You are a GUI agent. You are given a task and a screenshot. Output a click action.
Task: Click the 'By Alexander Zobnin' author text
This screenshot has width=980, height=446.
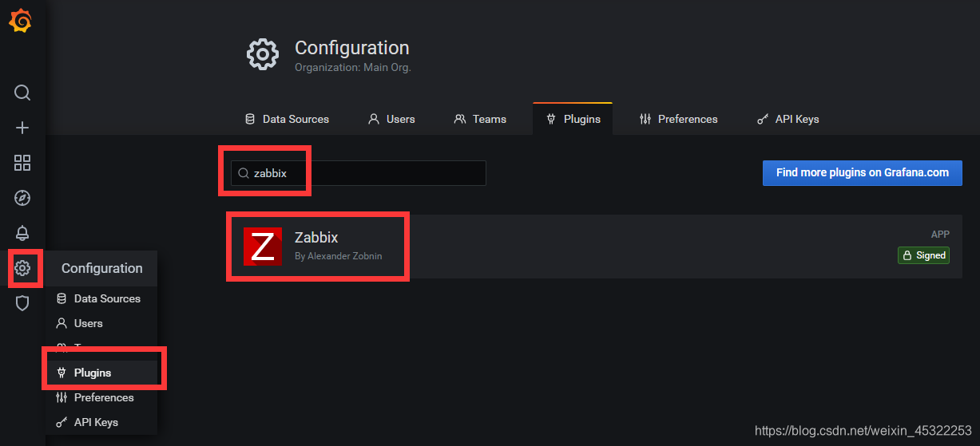(x=338, y=256)
